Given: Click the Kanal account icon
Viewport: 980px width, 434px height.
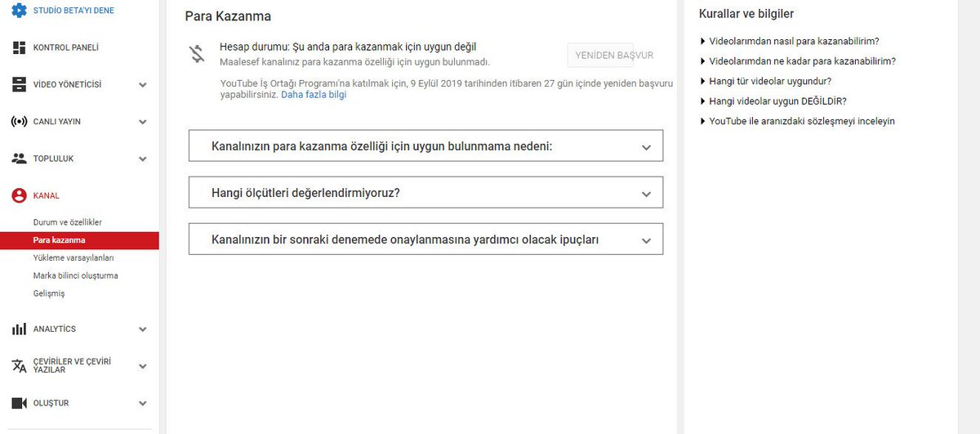Looking at the screenshot, I should (19, 195).
